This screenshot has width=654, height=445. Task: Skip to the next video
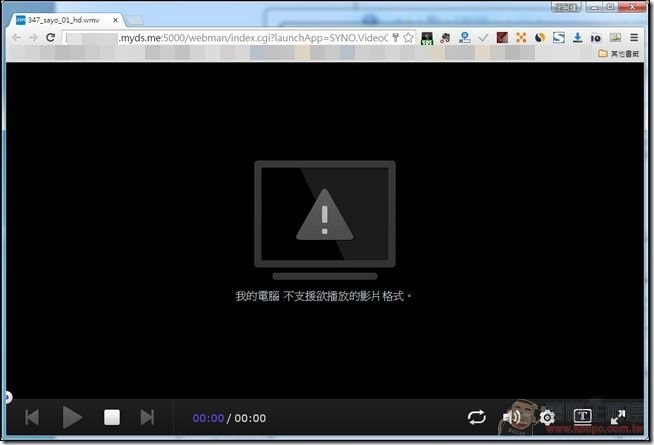[x=147, y=417]
